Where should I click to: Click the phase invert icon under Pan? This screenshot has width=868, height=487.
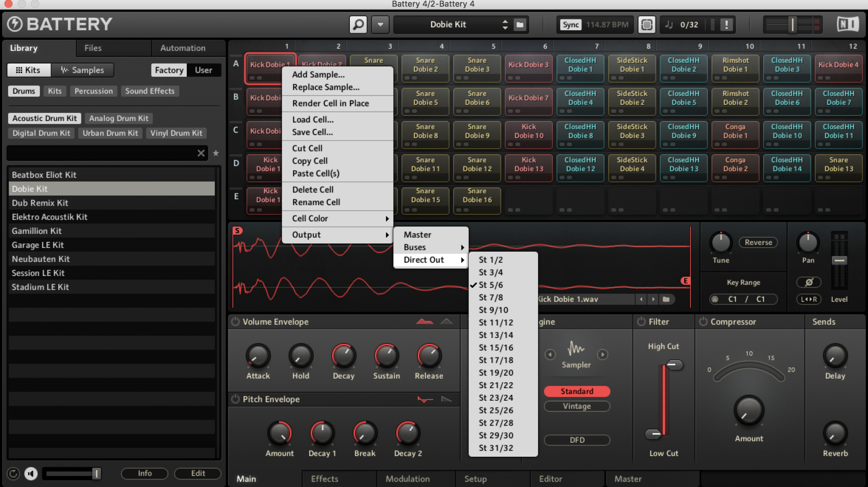point(809,282)
